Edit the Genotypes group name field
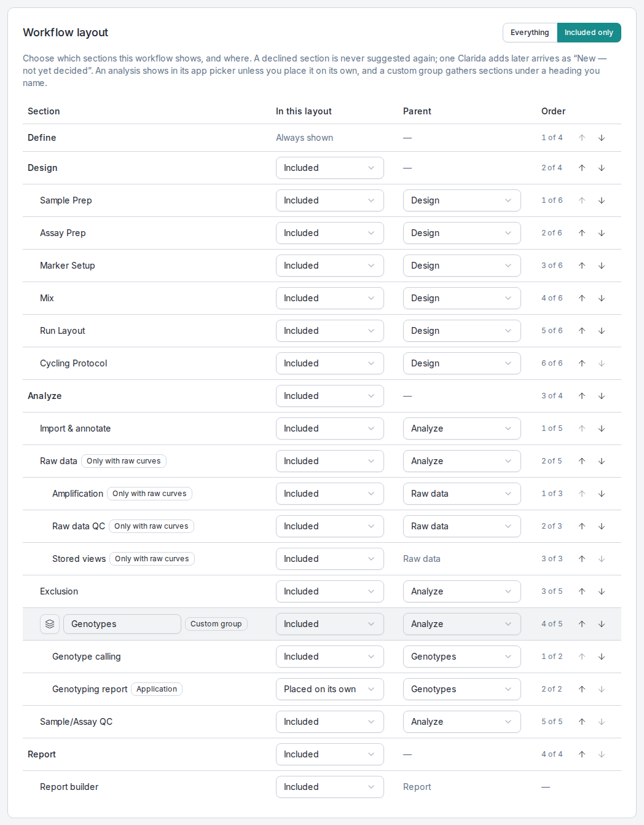644x825 pixels. tap(122, 624)
